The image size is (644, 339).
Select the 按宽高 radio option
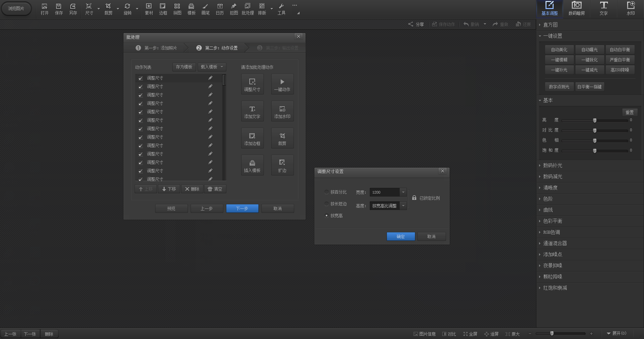(x=327, y=216)
